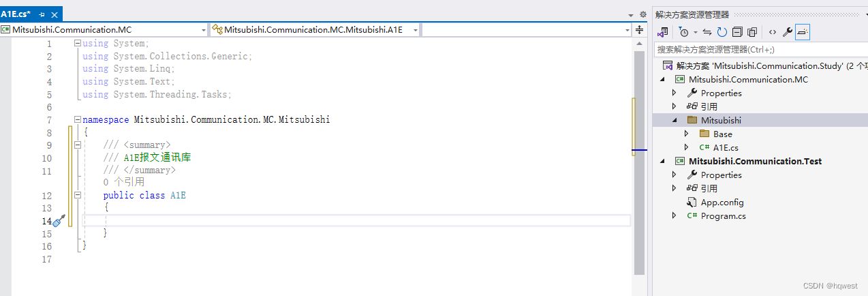Select the Base folder
The image size is (868, 296).
722,134
